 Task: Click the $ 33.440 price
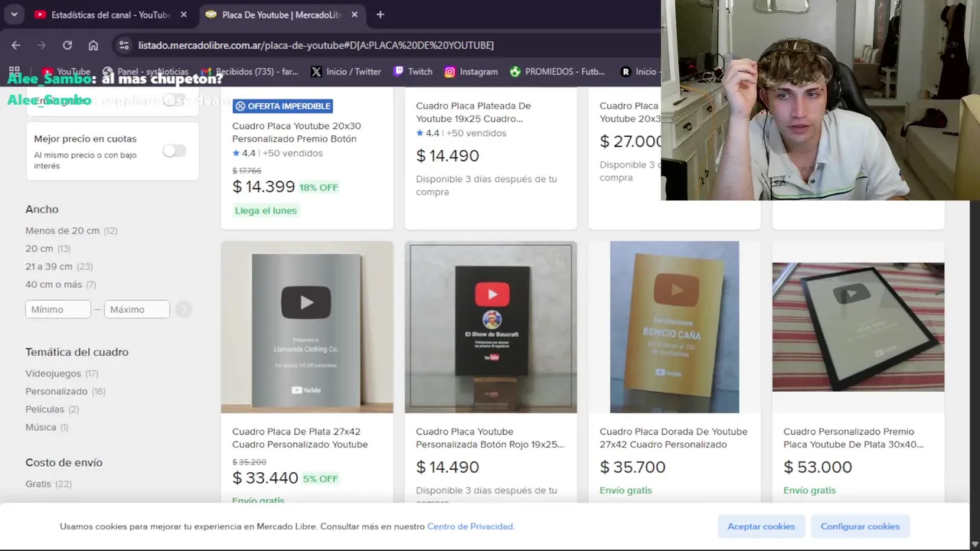tap(265, 478)
